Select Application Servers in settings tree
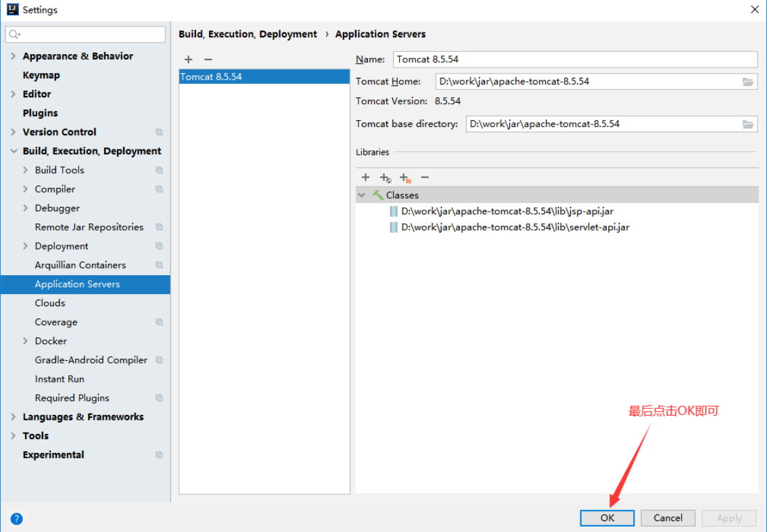Image resolution: width=767 pixels, height=532 pixels. pos(86,285)
